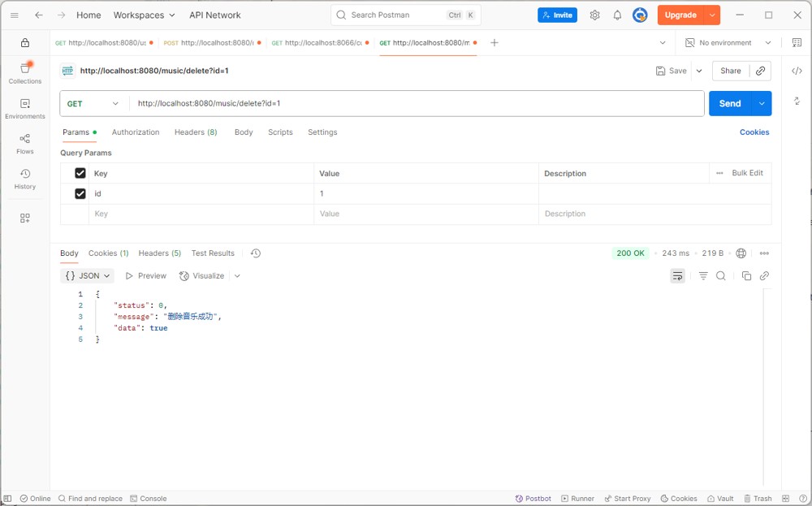The height and width of the screenshot is (506, 812).
Task: Toggle the bottom-left sidebar icon
Action: pyautogui.click(x=7, y=499)
